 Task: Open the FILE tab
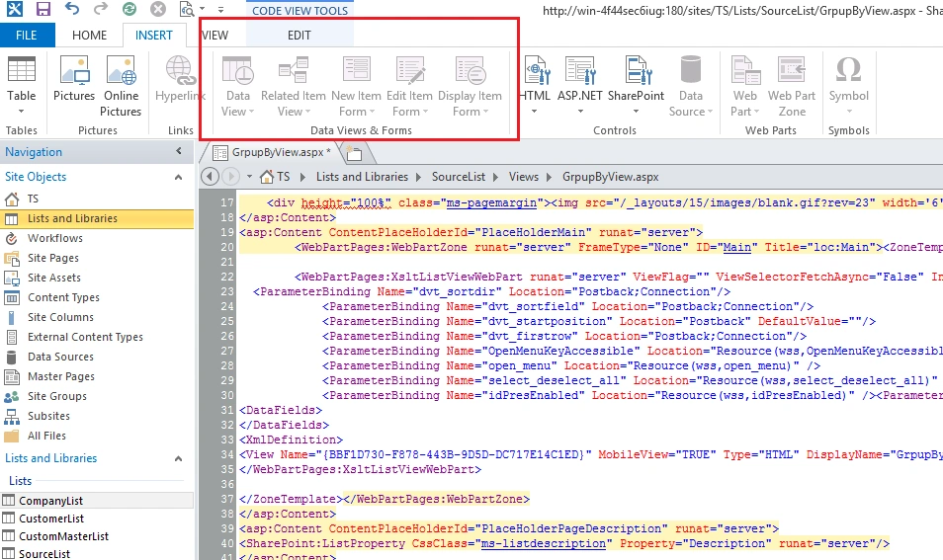[x=27, y=36]
